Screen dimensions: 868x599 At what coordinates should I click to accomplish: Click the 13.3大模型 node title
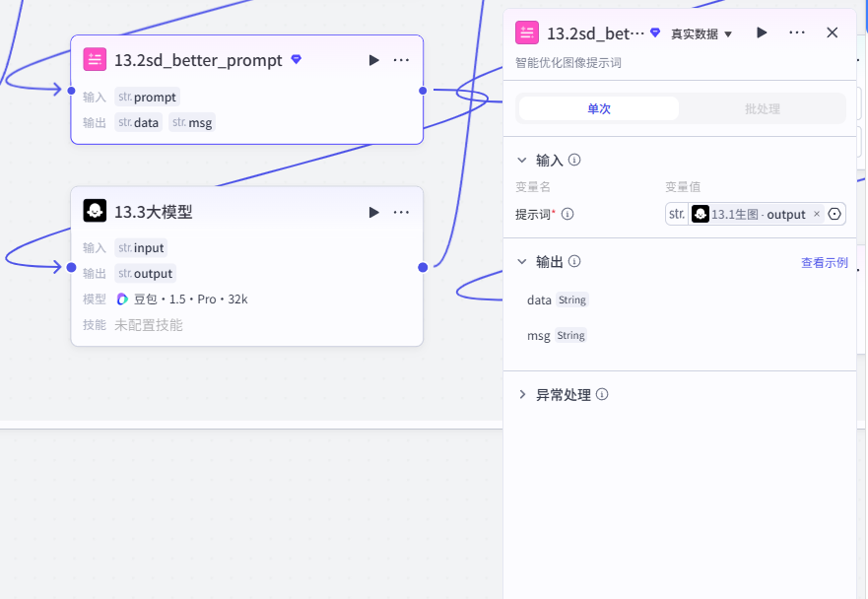[154, 212]
